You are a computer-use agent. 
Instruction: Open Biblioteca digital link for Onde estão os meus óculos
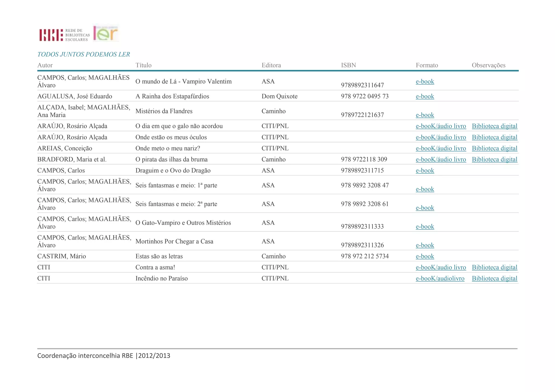pos(494,137)
